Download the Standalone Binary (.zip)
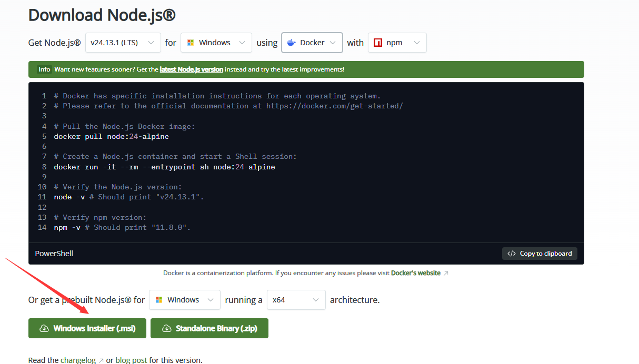The height and width of the screenshot is (364, 639). click(216, 328)
